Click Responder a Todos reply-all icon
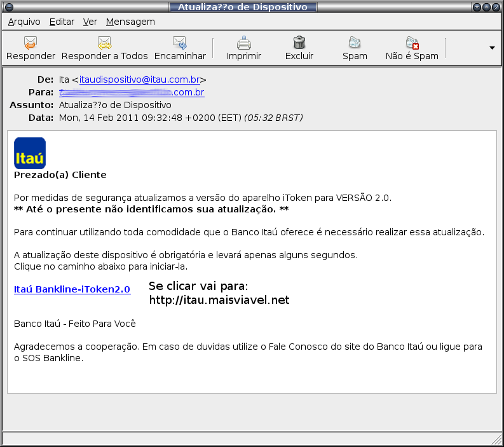The height and width of the screenshot is (447, 504). (x=104, y=43)
